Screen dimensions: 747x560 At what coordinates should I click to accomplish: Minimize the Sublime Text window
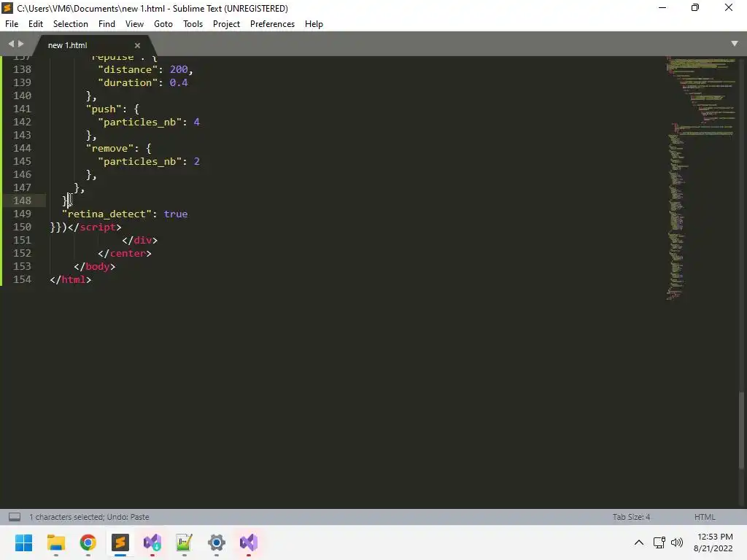pos(662,7)
